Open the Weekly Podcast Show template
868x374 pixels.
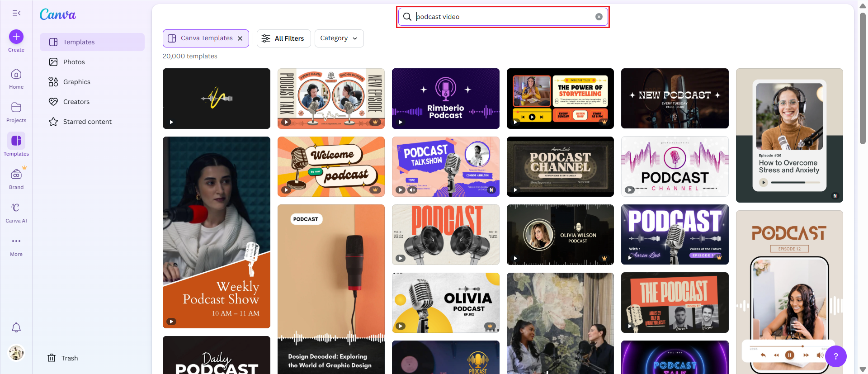coord(217,232)
